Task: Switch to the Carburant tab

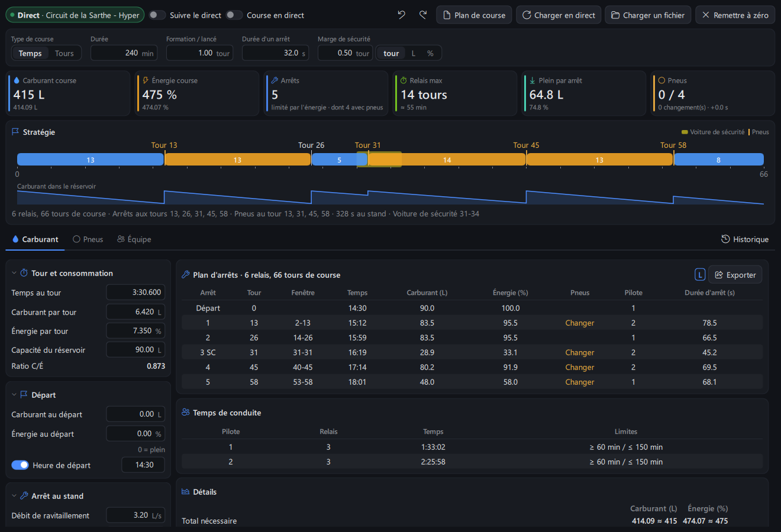Action: (35, 239)
